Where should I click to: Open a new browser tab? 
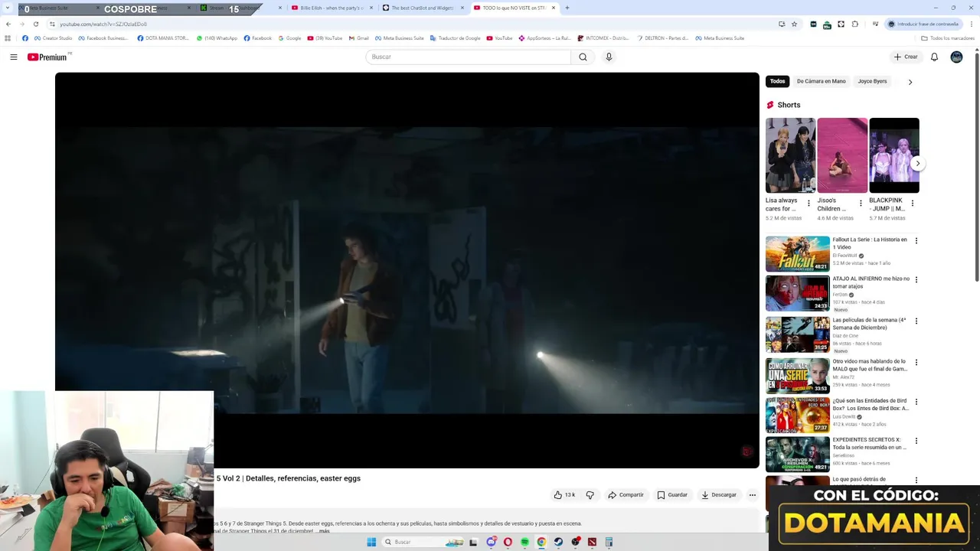point(567,8)
